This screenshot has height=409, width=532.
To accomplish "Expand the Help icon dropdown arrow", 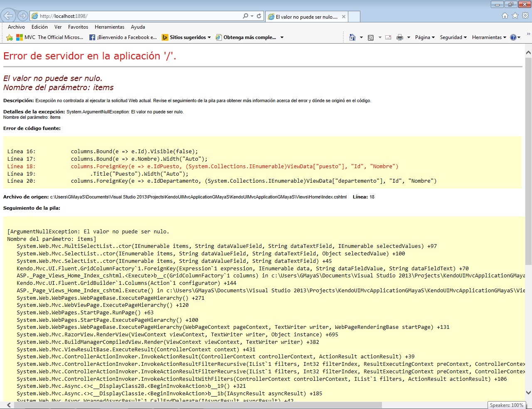I will (519, 37).
